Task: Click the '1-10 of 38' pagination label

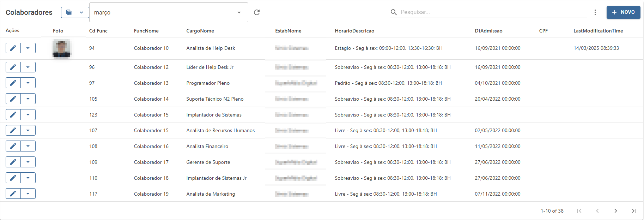Action: [x=552, y=211]
